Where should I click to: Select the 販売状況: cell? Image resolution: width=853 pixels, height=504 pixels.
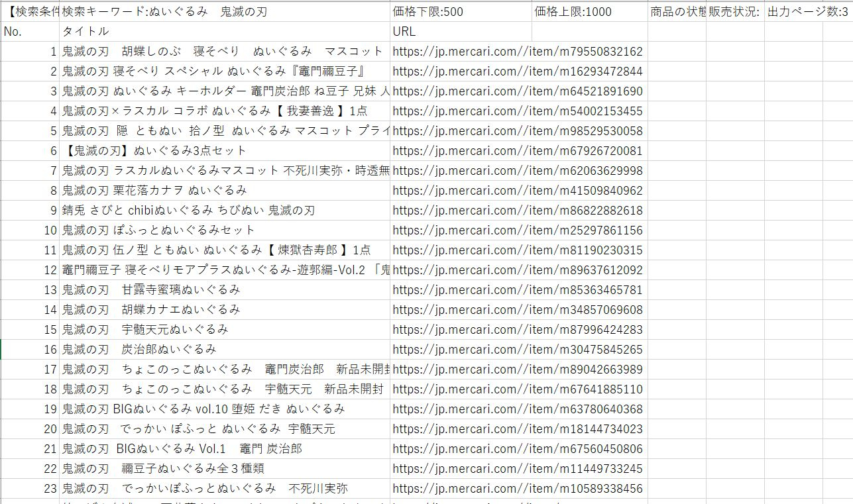(x=735, y=11)
